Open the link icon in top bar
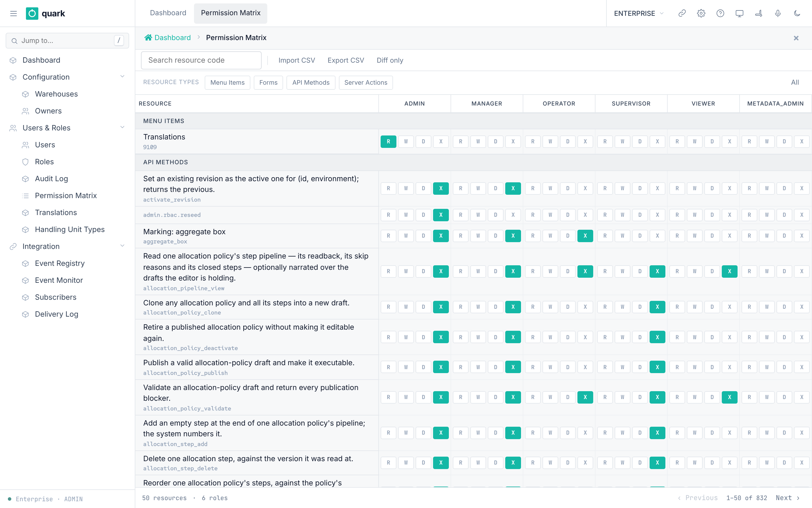812x508 pixels. point(682,14)
